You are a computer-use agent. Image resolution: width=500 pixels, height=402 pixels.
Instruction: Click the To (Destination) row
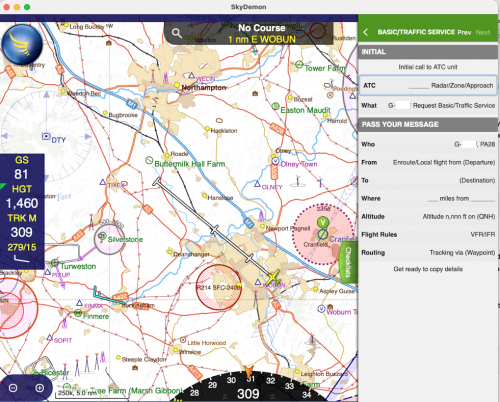(x=428, y=180)
